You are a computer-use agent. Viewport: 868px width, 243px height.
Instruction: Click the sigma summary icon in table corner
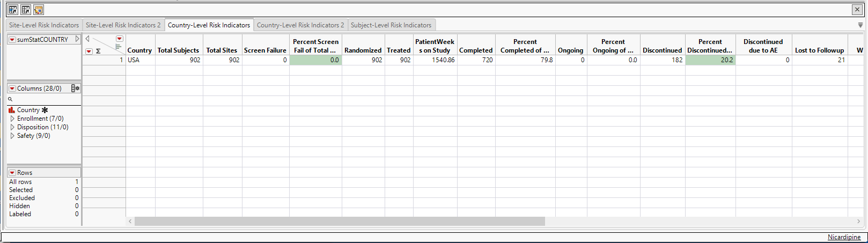[98, 51]
